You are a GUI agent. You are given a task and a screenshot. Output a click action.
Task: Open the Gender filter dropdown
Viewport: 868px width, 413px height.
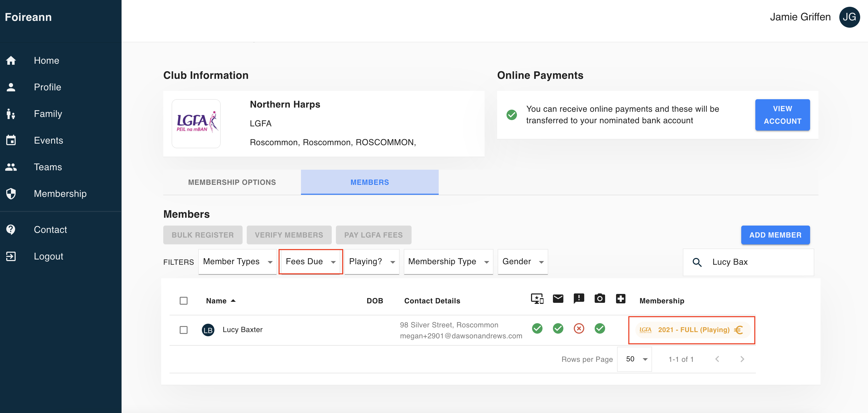(523, 262)
